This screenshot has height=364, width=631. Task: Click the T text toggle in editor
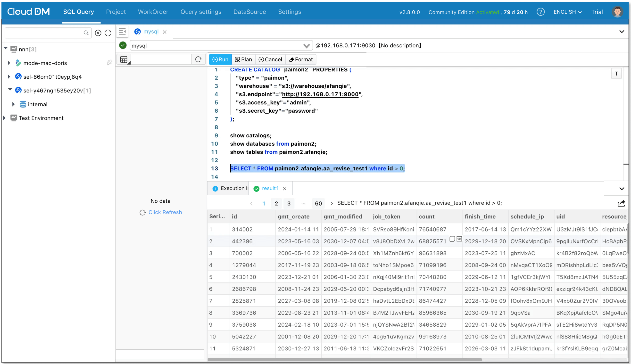[x=616, y=74]
